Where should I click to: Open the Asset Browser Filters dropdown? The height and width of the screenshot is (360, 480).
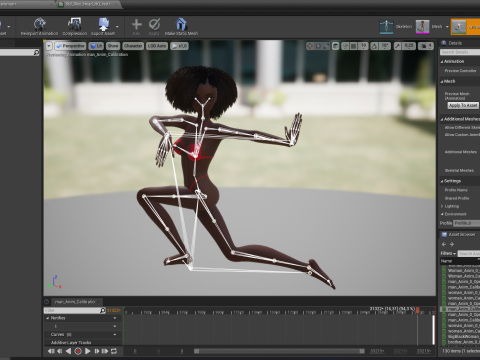pos(448,253)
